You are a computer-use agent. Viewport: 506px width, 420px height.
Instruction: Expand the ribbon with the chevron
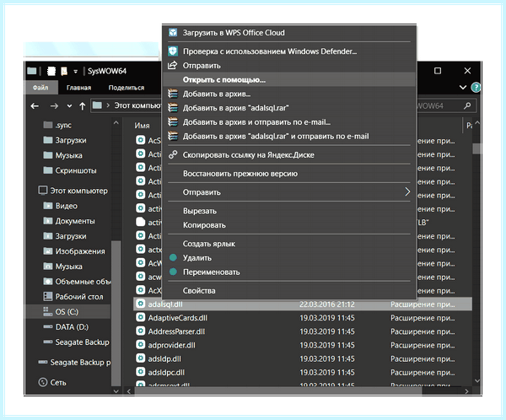pos(463,88)
